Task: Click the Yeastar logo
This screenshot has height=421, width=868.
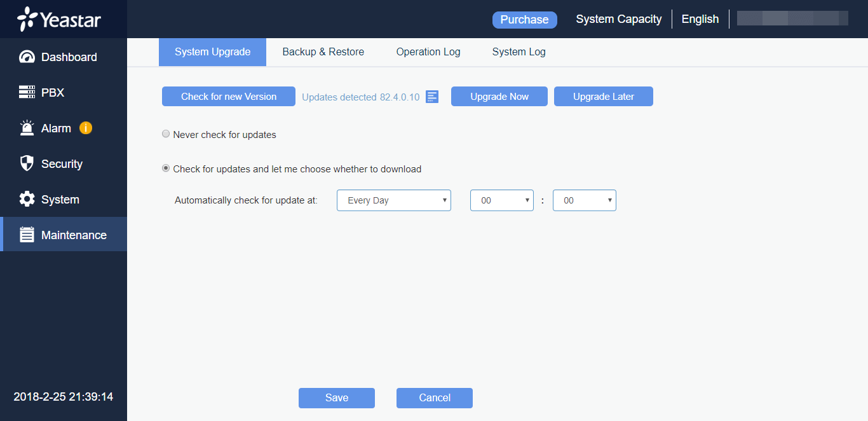Action: [59, 19]
